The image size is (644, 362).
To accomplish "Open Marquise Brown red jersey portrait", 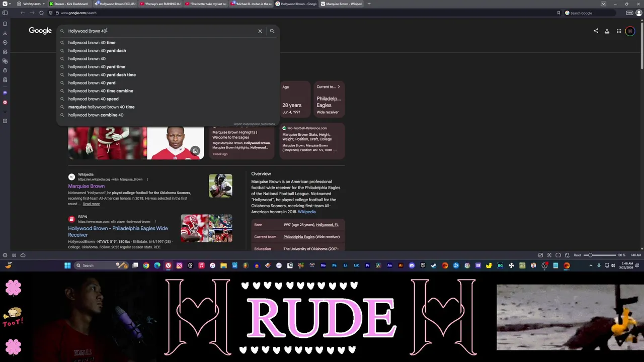I will [x=176, y=143].
